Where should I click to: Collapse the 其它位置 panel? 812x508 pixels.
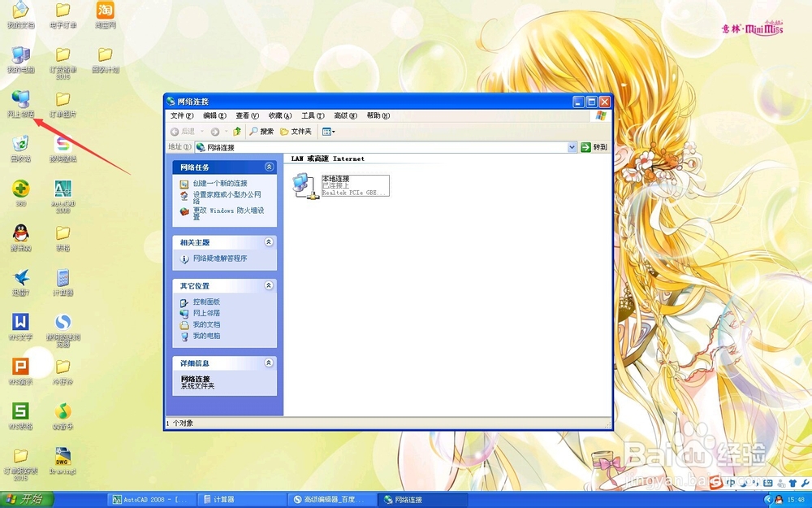pyautogui.click(x=269, y=285)
